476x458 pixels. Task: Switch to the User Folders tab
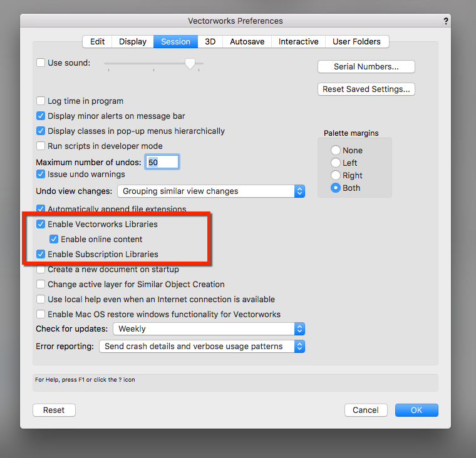click(357, 41)
